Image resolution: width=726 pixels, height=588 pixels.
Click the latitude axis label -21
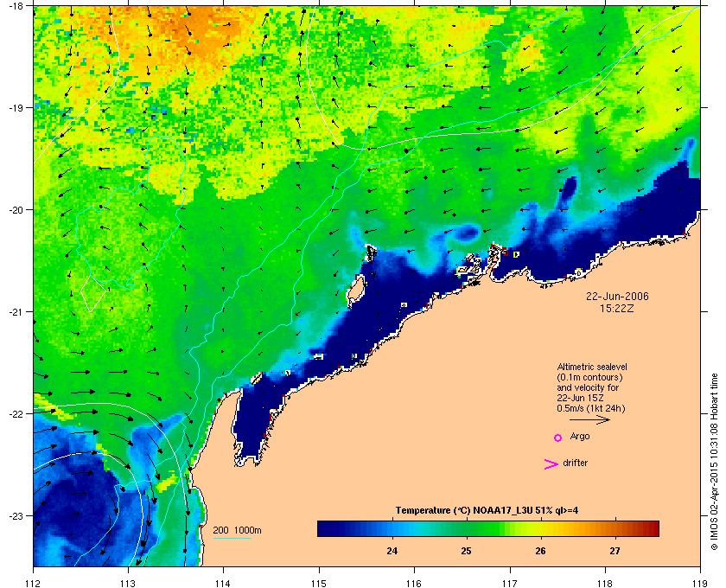(x=15, y=312)
